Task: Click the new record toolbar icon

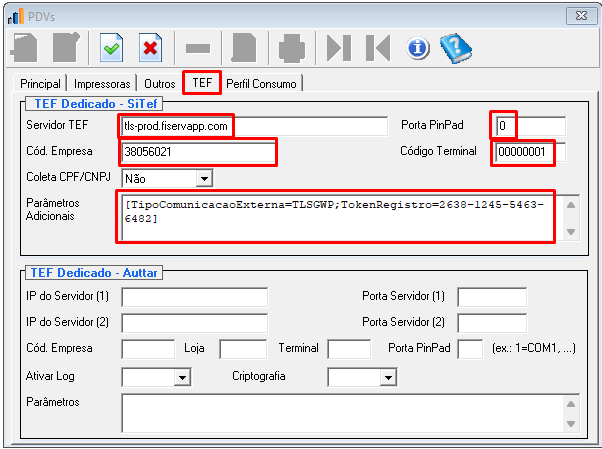Action: (x=24, y=48)
